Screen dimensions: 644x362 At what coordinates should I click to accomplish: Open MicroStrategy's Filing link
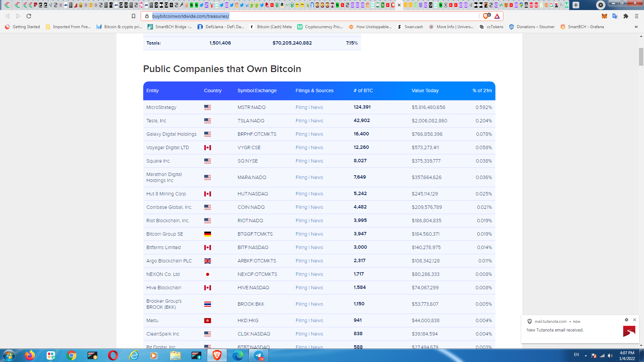[301, 107]
